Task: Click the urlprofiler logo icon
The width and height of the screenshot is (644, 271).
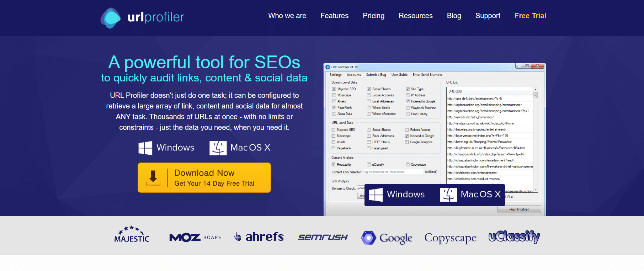Action: [111, 18]
